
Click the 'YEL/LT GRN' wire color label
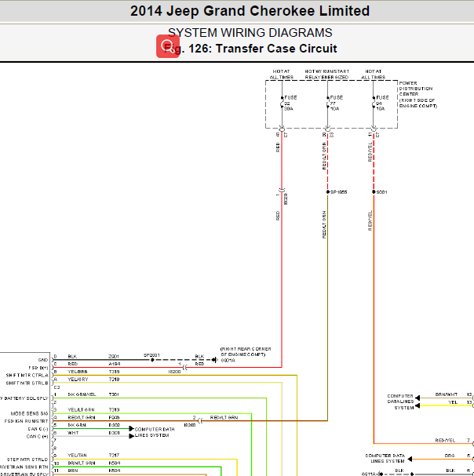pos(81,410)
